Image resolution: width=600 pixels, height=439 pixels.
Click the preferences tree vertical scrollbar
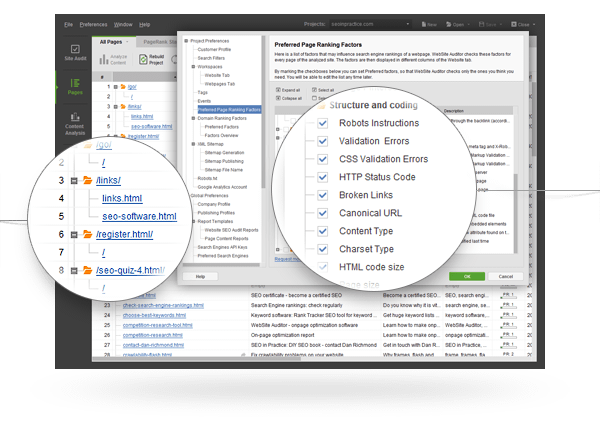263,112
